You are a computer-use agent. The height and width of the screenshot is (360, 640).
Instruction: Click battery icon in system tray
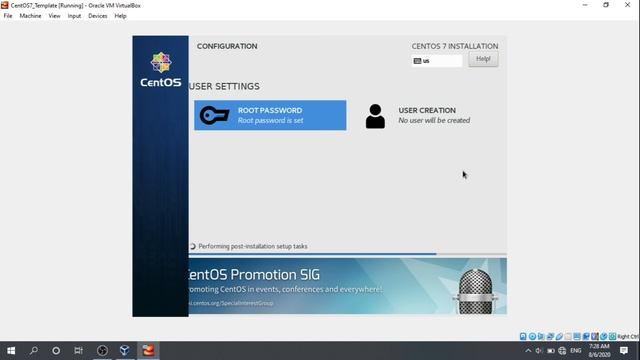coord(551,351)
